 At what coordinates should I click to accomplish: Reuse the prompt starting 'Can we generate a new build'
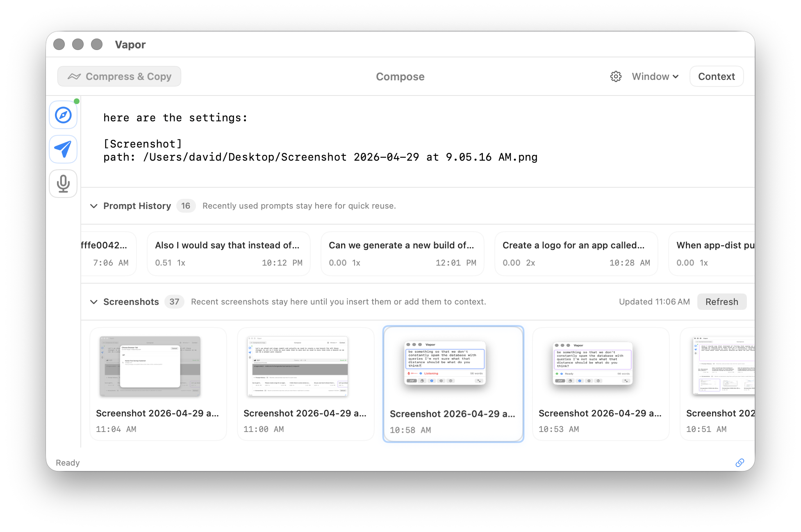(402, 253)
